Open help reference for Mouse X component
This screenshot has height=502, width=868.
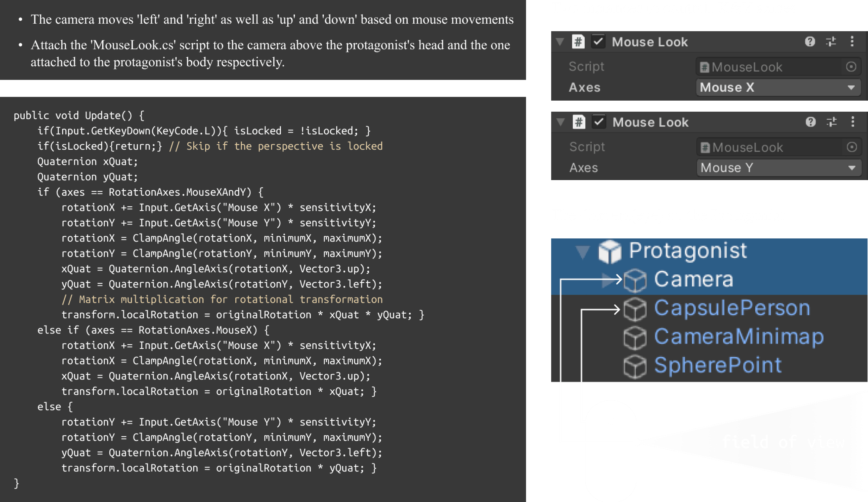(x=810, y=42)
